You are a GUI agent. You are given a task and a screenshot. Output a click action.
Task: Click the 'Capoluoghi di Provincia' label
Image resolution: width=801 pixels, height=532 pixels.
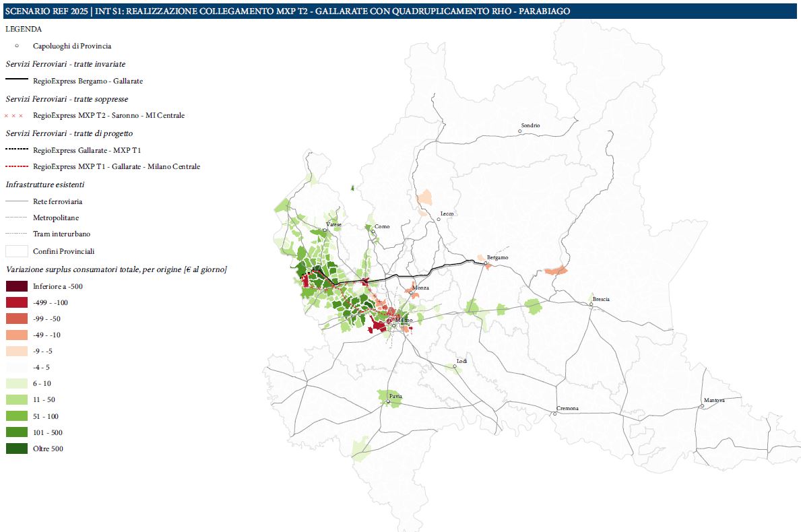(x=72, y=46)
